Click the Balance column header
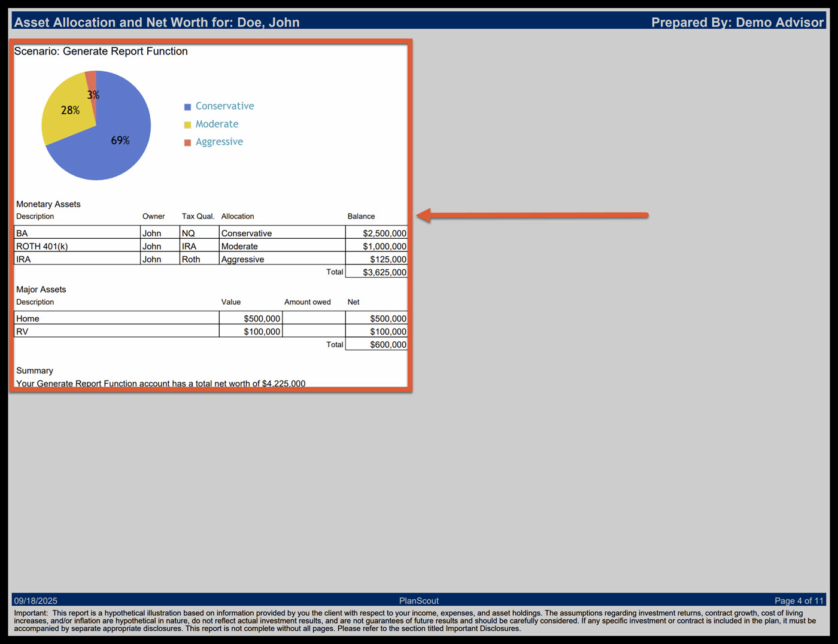Image resolution: width=838 pixels, height=644 pixels. point(361,216)
